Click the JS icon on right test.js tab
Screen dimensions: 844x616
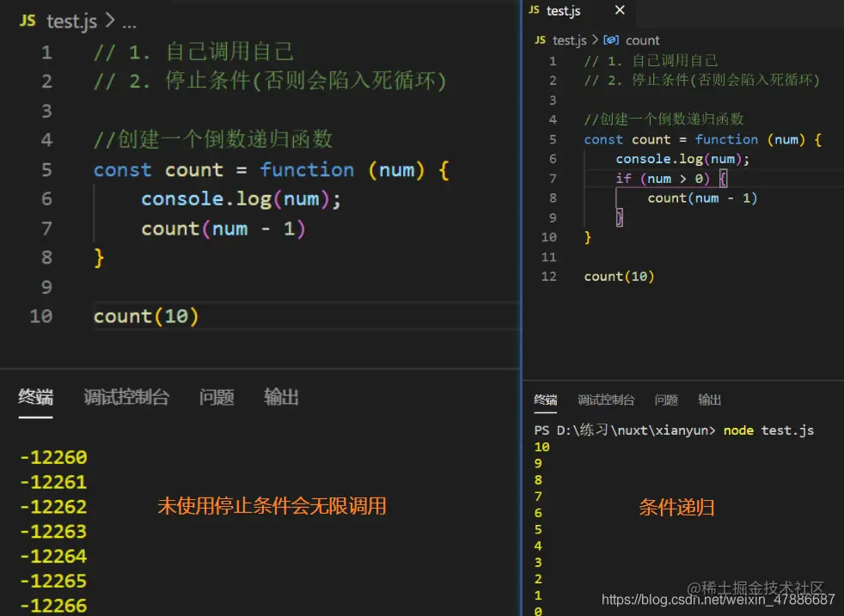pyautogui.click(x=534, y=9)
